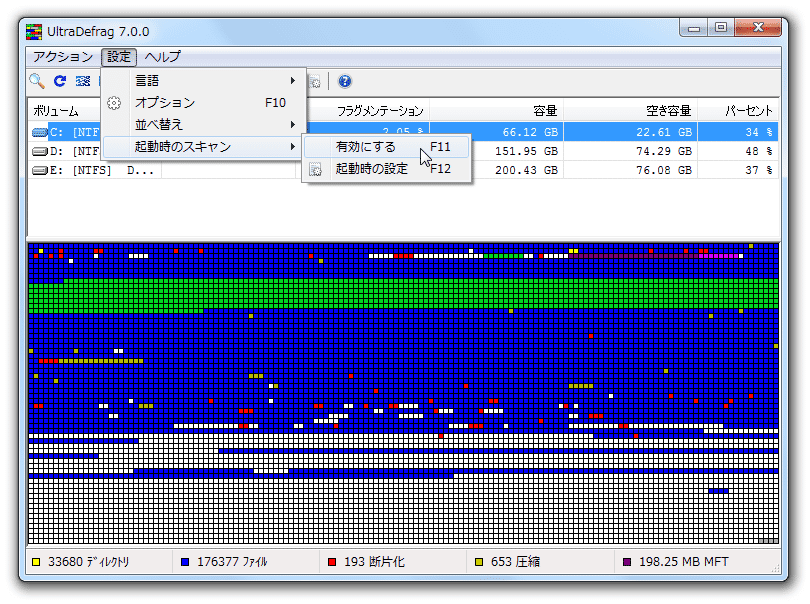
Task: Click the 76.08 GB free space cell
Action: coord(663,170)
